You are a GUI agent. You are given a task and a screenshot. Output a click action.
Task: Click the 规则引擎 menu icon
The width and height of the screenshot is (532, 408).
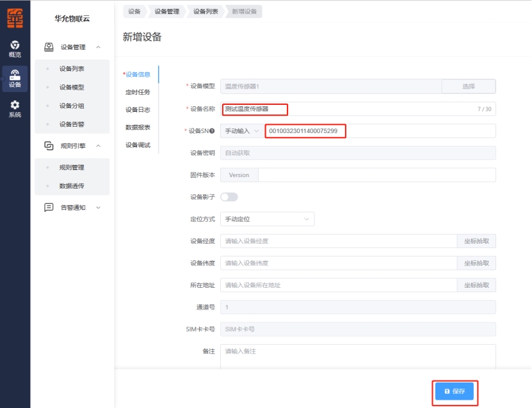[49, 146]
